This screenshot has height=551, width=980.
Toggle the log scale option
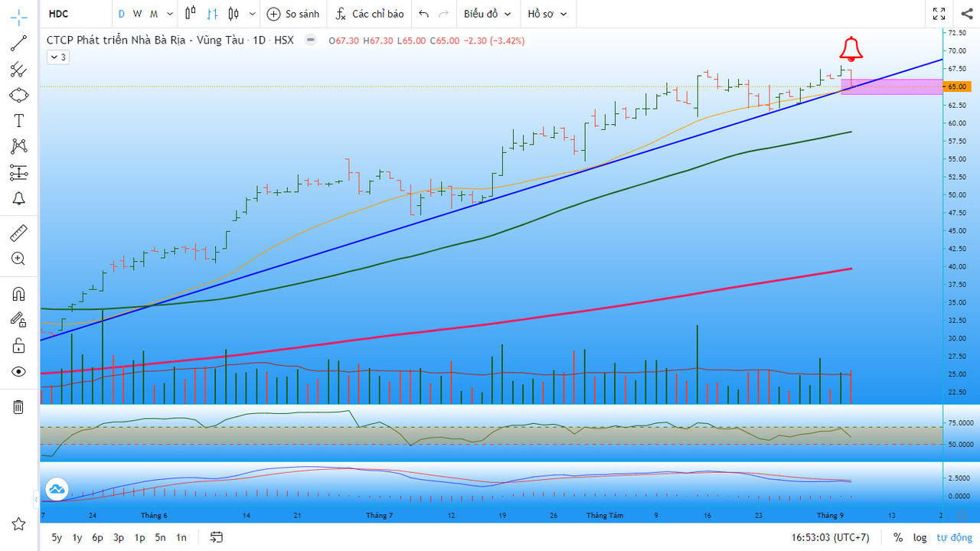point(920,537)
